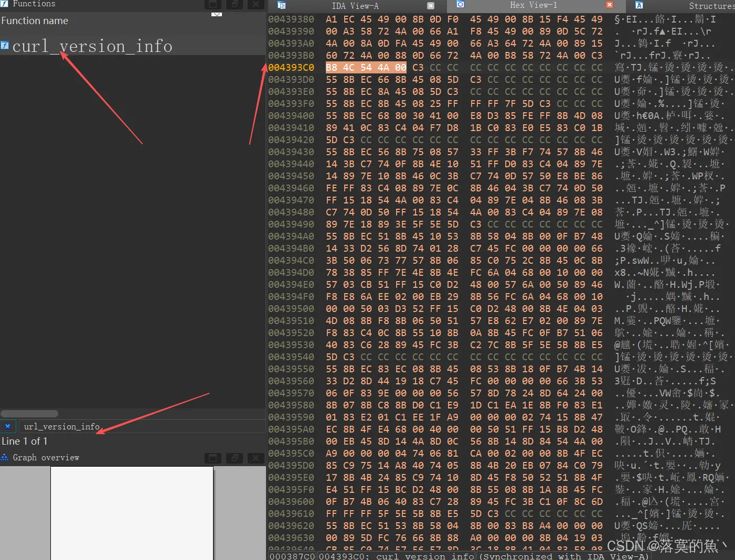This screenshot has width=735, height=560.
Task: Click the Graph overview panel icon
Action: pos(5,457)
